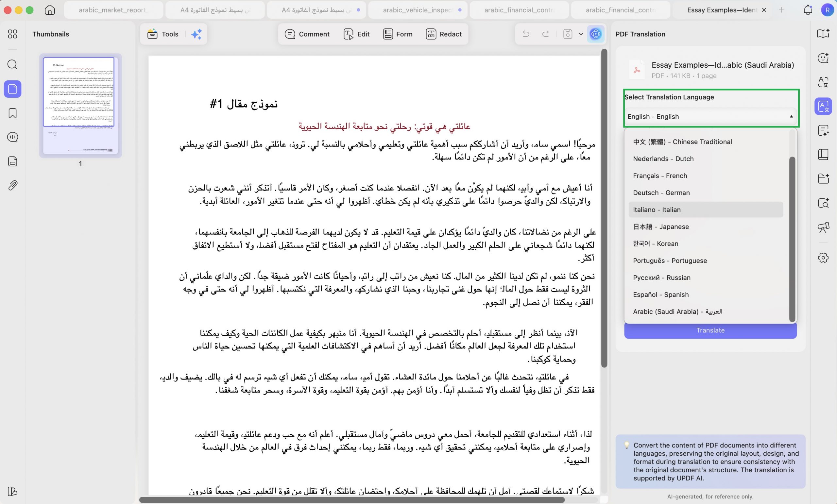Choose Italiano - Italian language option
The image size is (837, 504).
pyautogui.click(x=706, y=210)
